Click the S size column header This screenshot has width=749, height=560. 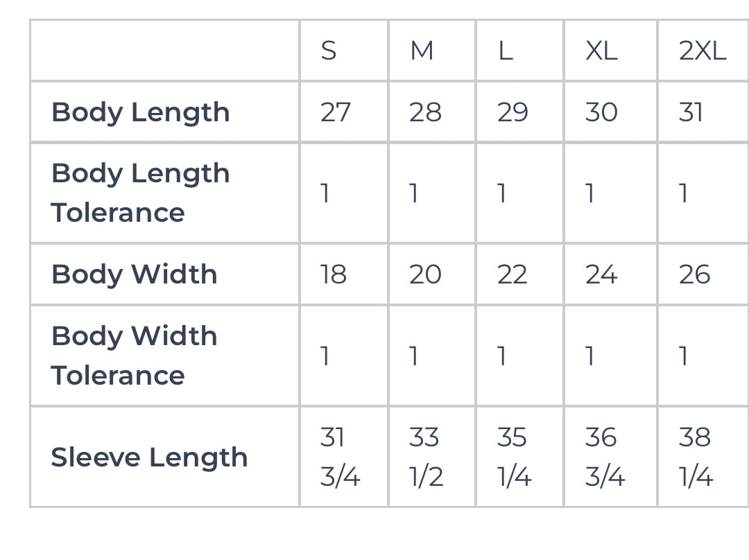tap(329, 51)
